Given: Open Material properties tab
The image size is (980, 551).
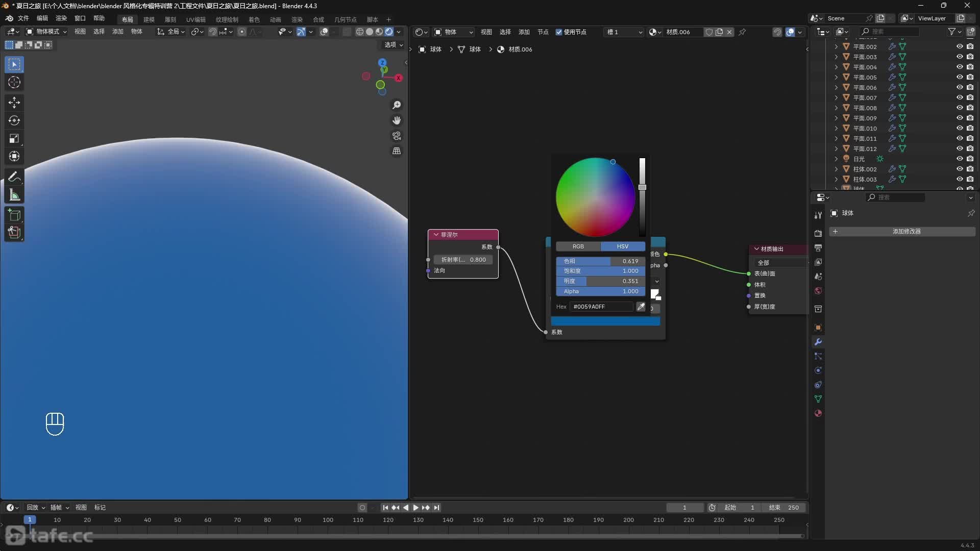Looking at the screenshot, I should coord(818,413).
